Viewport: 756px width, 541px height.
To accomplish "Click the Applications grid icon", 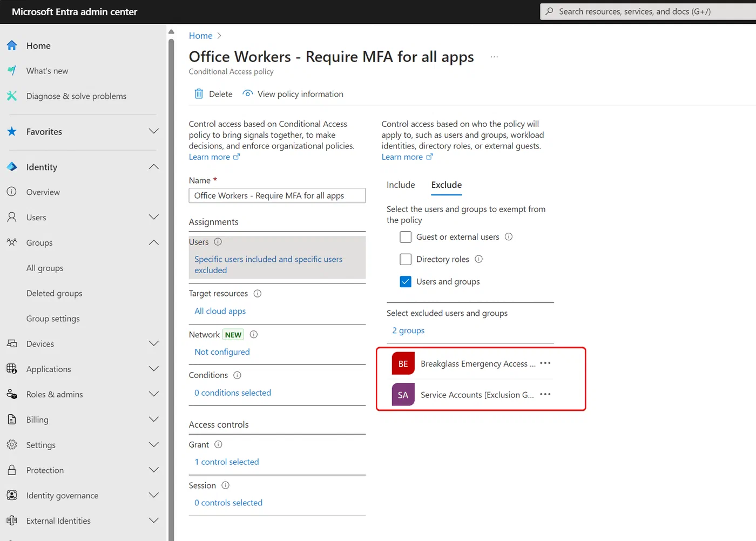I will click(x=12, y=369).
